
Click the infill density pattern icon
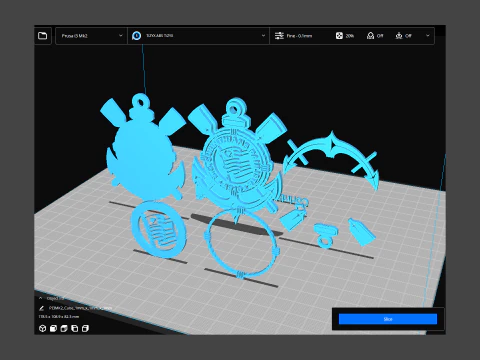[x=339, y=36]
